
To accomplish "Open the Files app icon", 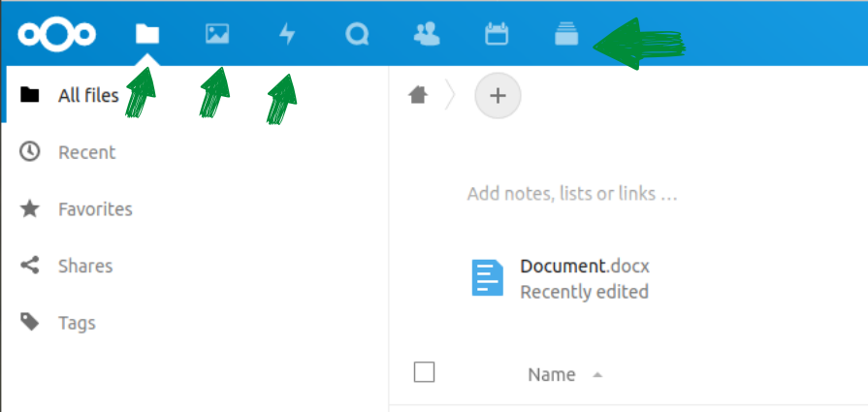I will [x=147, y=34].
